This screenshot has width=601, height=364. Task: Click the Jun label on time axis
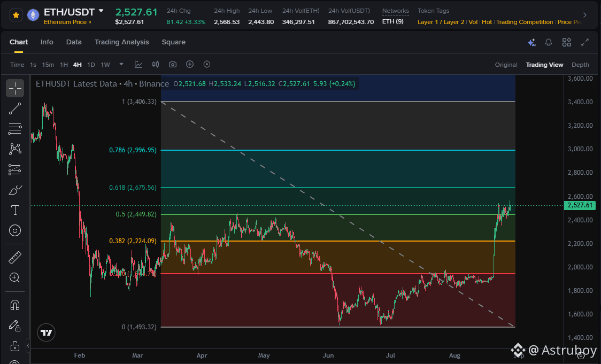click(328, 355)
